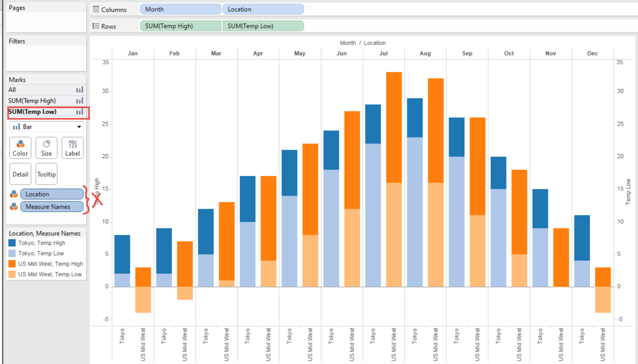Click US Mid West axis label under Dec
Viewport: 638px width, 364px height.
[602, 345]
